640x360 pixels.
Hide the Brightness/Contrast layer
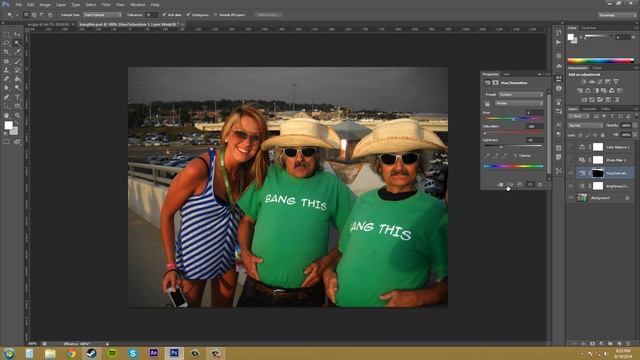571,186
